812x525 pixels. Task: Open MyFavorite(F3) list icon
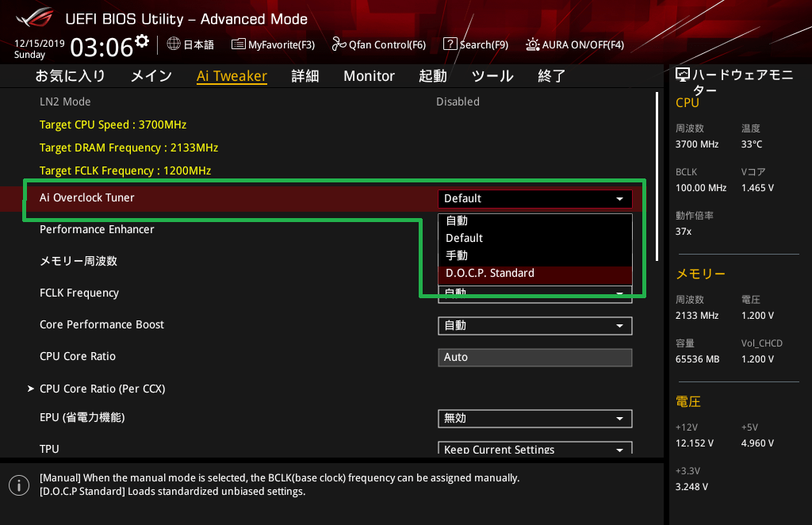[x=238, y=44]
